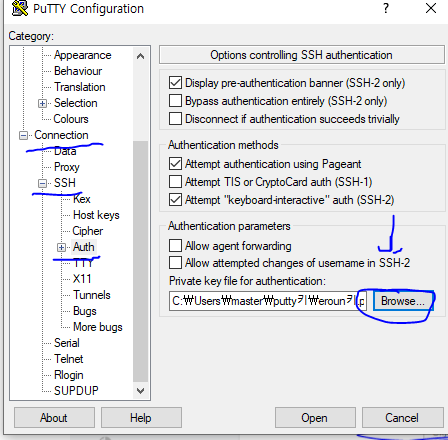Select the Kex category
Viewport: 448px width, 440px height.
(x=82, y=199)
